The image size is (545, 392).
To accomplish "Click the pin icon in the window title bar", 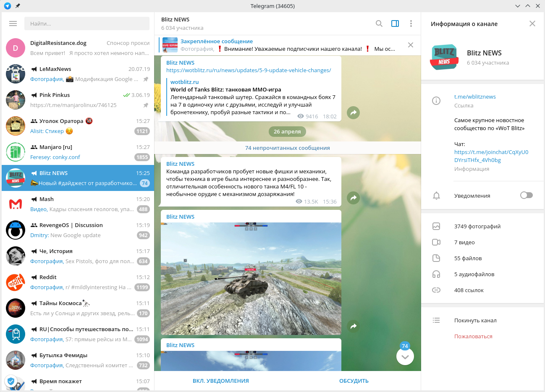I will [17, 6].
